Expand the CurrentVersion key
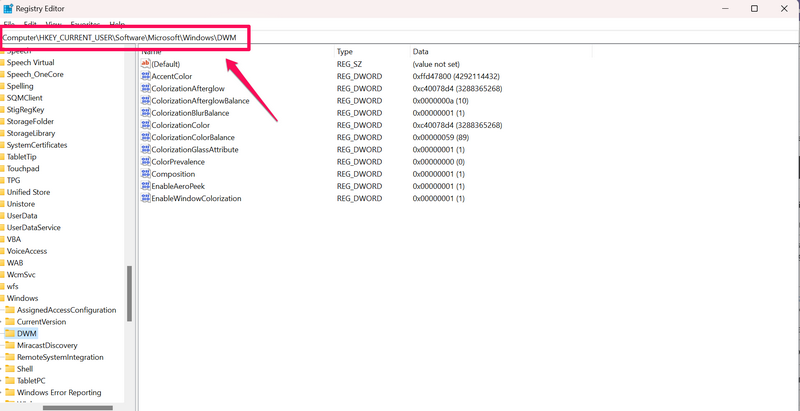Screen dimensions: 800x411 [3, 322]
